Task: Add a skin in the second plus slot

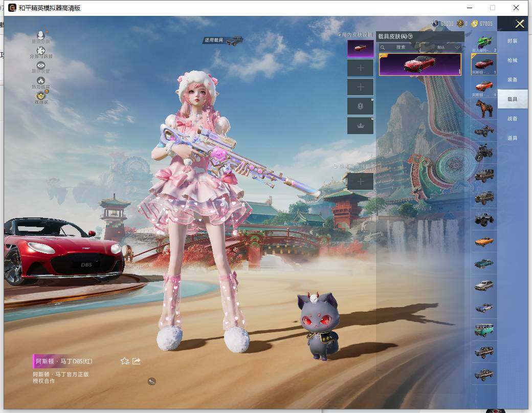Action: pos(360,68)
